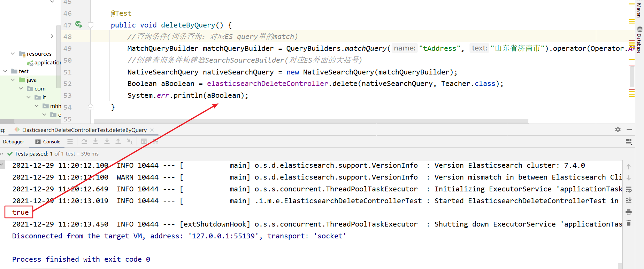
Task: Click the 'Disconnected from the target VM' line
Action: click(x=179, y=236)
